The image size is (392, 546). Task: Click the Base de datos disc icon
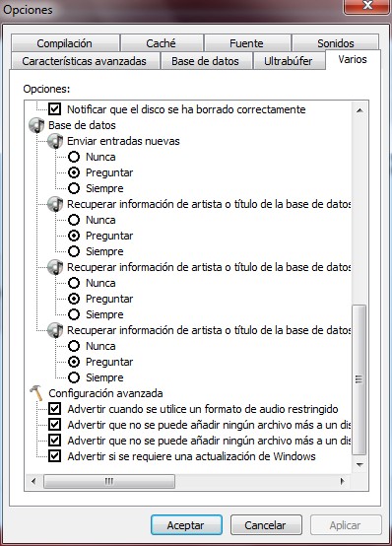pyautogui.click(x=36, y=125)
